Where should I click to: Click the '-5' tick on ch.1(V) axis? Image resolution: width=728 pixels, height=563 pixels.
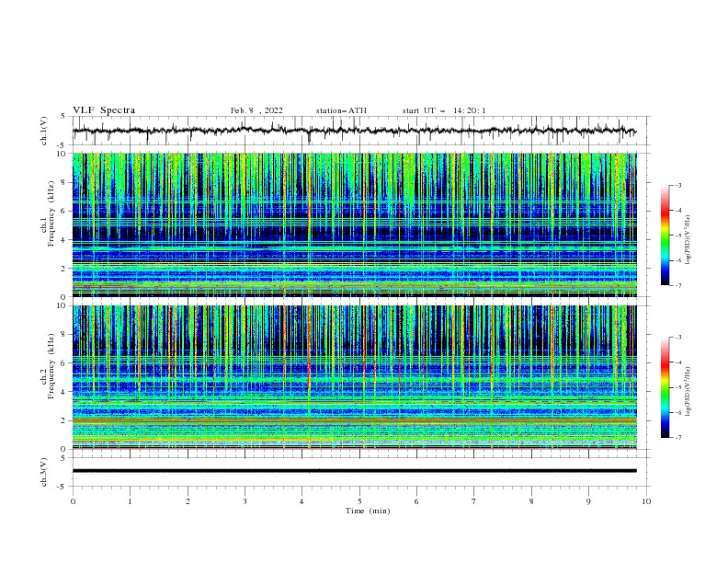click(x=63, y=145)
